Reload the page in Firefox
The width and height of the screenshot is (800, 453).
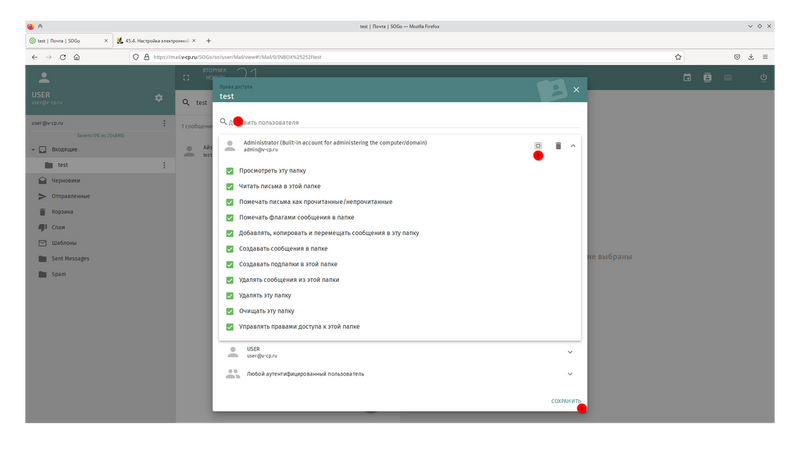click(x=62, y=57)
